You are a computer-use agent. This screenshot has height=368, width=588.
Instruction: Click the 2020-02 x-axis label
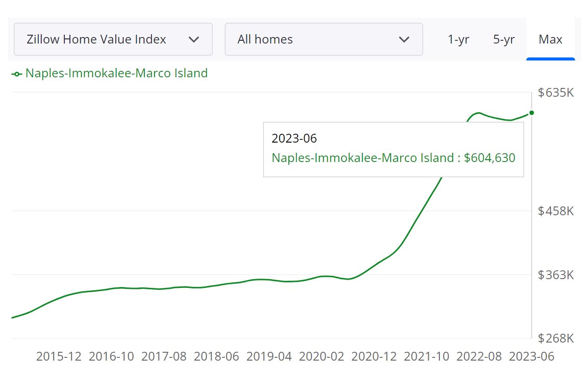322,356
